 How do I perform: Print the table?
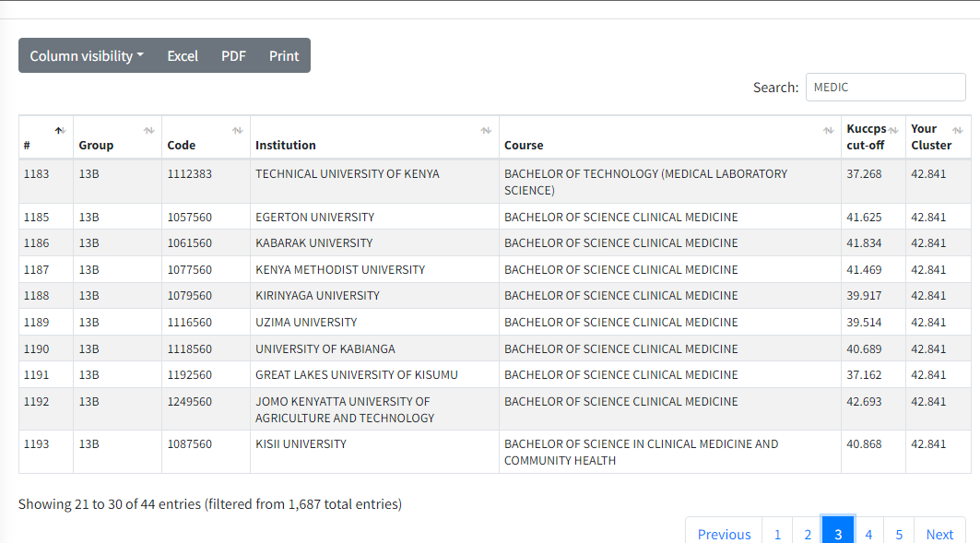[284, 55]
